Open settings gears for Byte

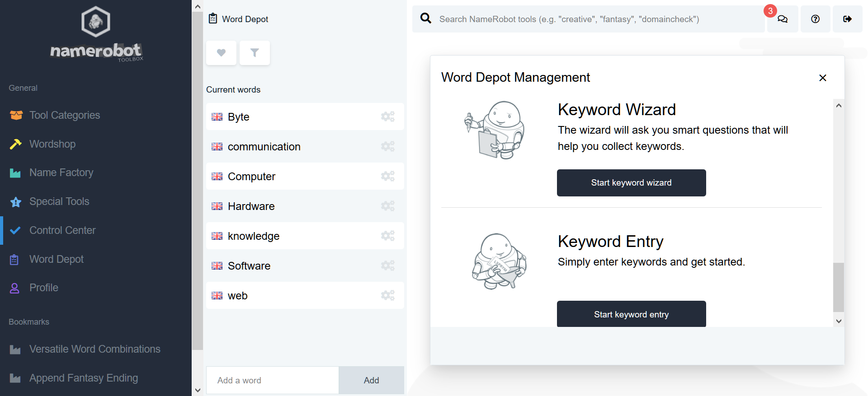click(388, 116)
